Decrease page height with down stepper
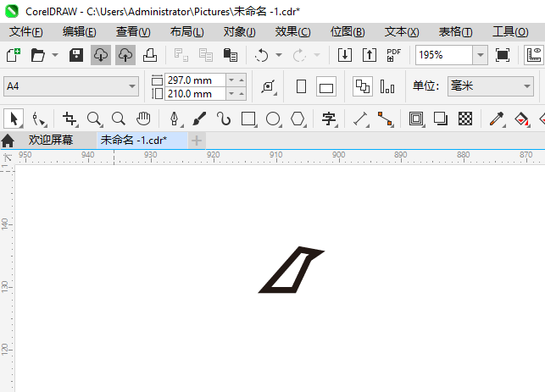 231,94
